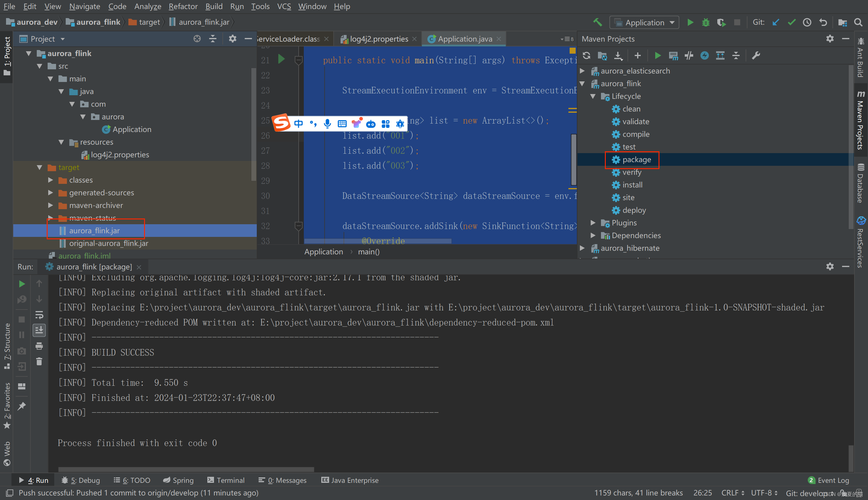Image resolution: width=868 pixels, height=500 pixels.
Task: Open the Event Log
Action: [828, 480]
